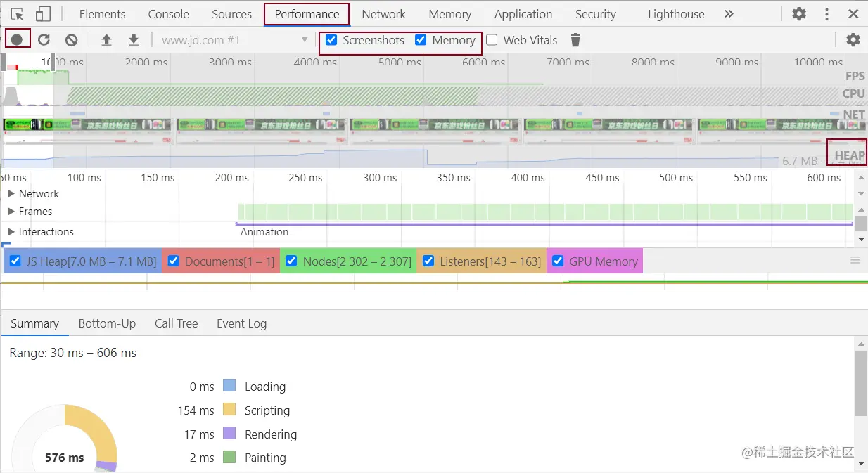The image size is (868, 473).
Task: Click the CPU label in the overview
Action: point(853,93)
